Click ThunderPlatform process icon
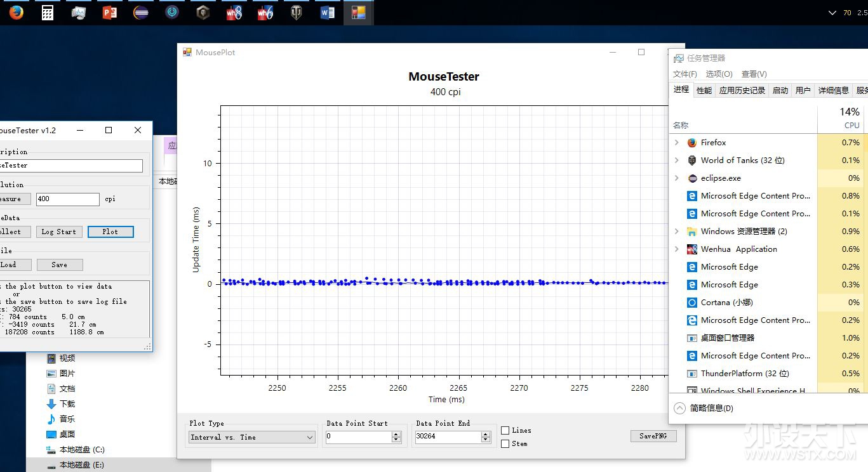868x472 pixels. 692,374
